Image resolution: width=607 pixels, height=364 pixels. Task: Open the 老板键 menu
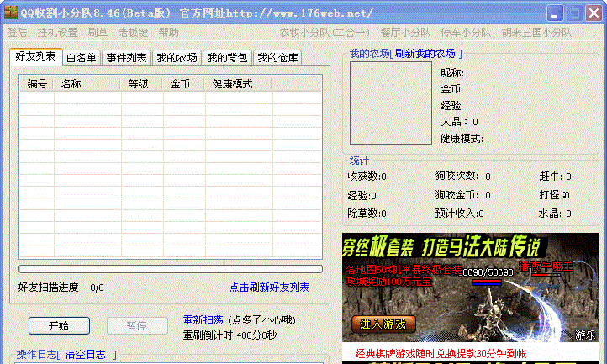point(133,33)
